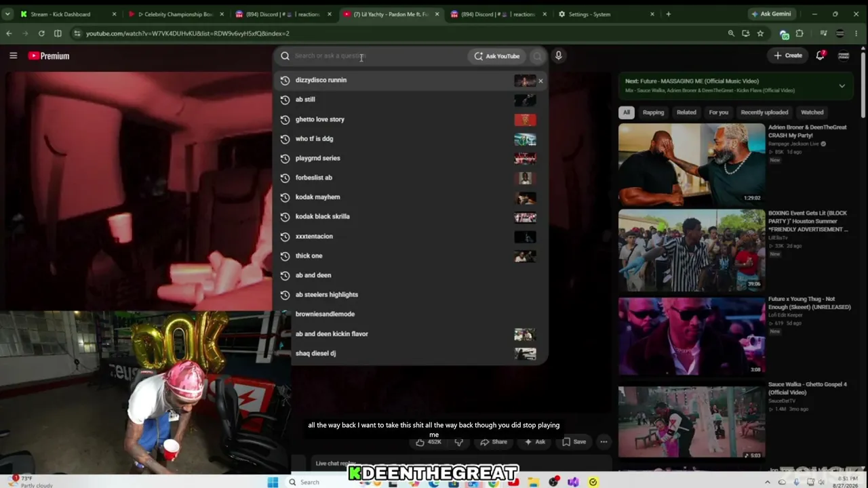The height and width of the screenshot is (488, 868).
Task: Reload the page in Chrome
Action: pyautogui.click(x=41, y=33)
